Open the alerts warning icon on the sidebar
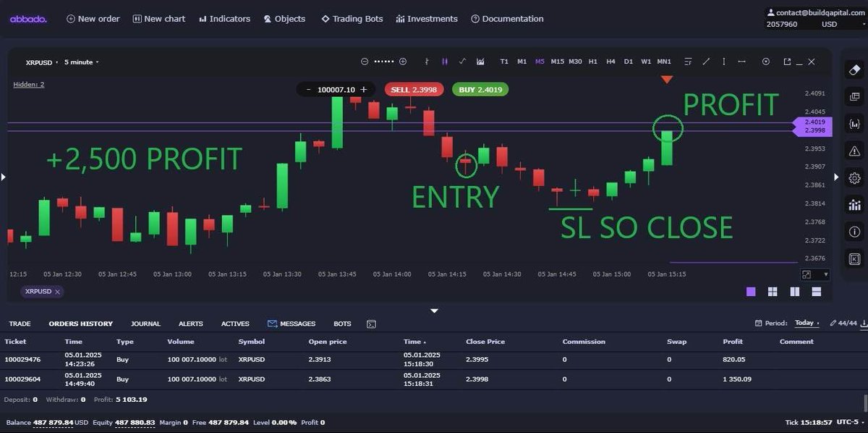The height and width of the screenshot is (433, 868). [x=854, y=151]
